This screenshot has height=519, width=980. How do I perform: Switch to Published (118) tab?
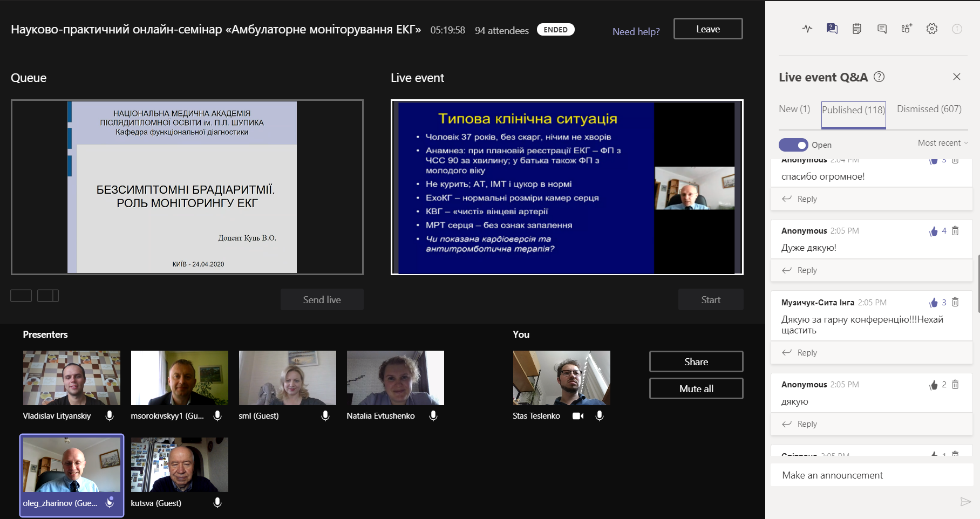point(853,115)
